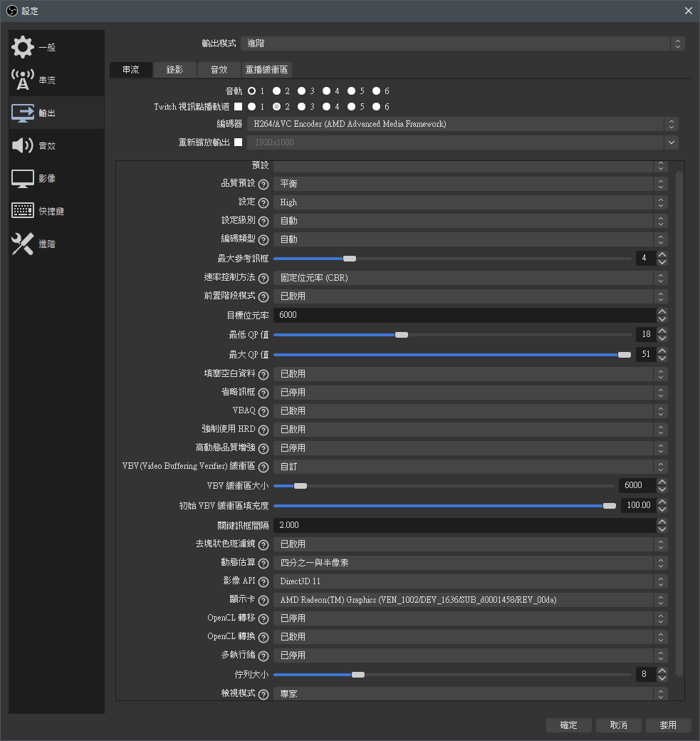Open the 一般 general settings gear icon
700x741 pixels.
pyautogui.click(x=23, y=47)
